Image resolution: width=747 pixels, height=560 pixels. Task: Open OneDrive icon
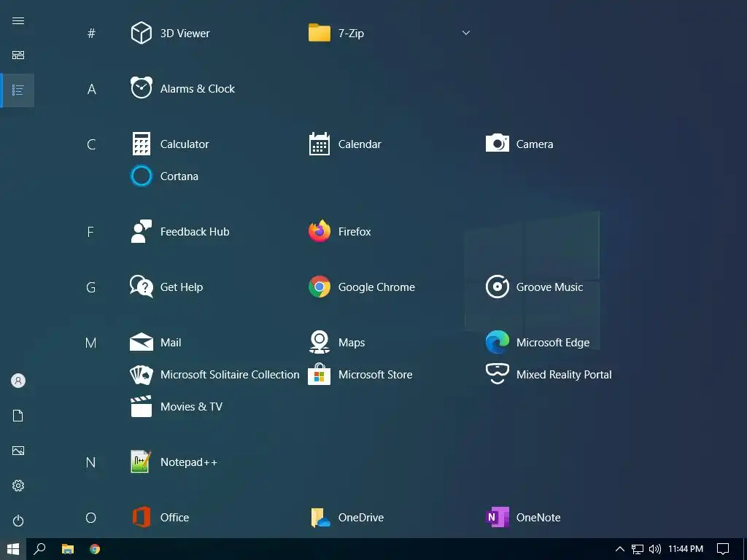(x=320, y=518)
